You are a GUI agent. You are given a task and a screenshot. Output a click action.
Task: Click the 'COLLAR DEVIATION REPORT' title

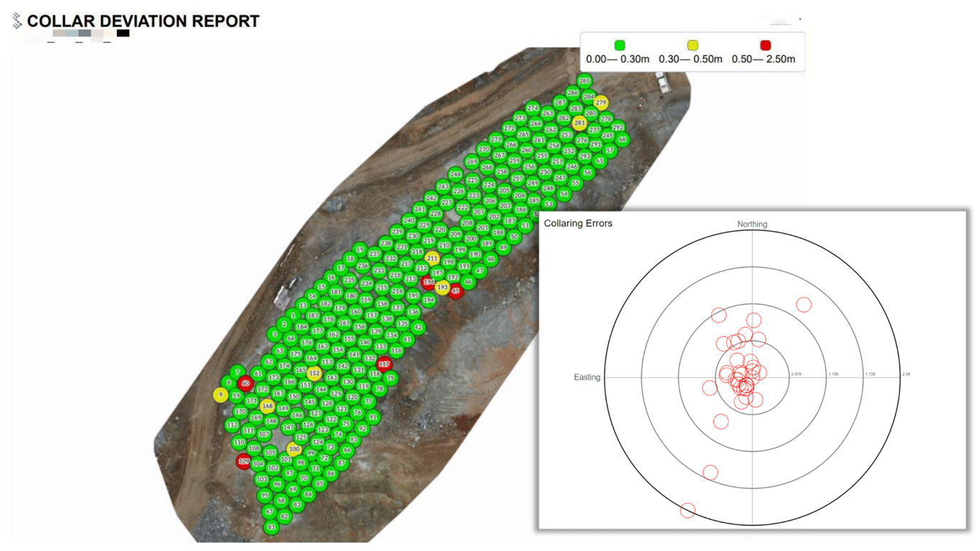[x=143, y=22]
